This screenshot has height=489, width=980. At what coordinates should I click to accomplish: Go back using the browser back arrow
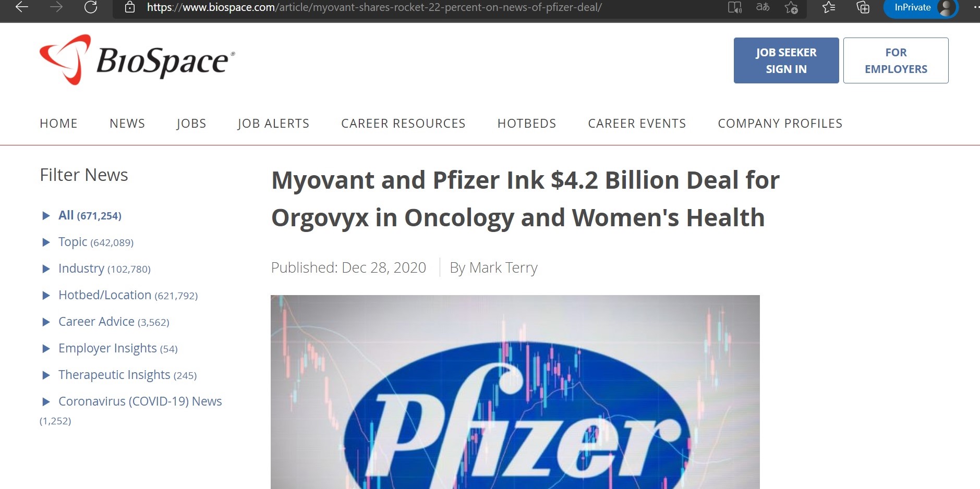point(22,7)
